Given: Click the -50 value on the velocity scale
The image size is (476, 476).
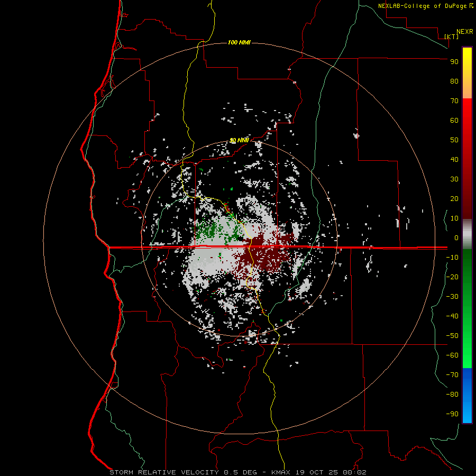Looking at the screenshot, I should (x=452, y=336).
